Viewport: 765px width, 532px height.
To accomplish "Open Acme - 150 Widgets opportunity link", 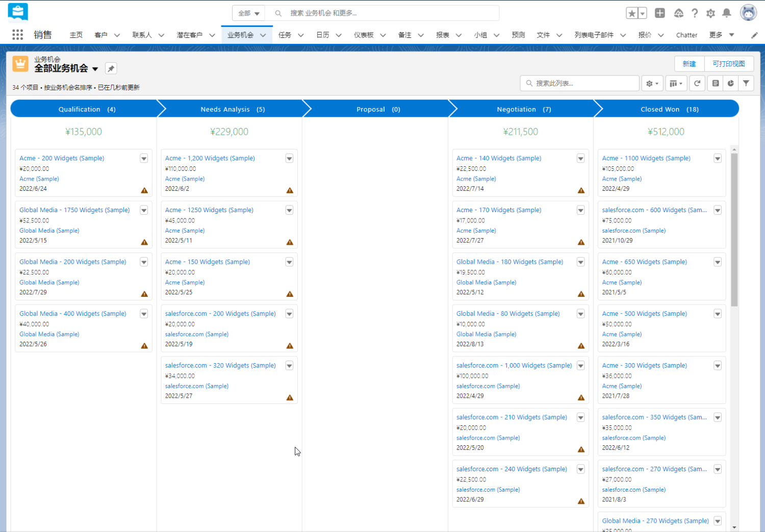I will [x=208, y=262].
